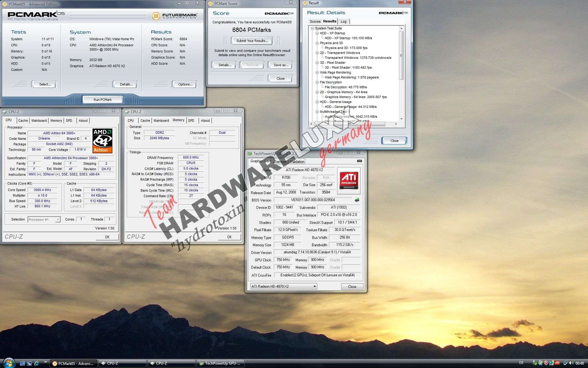Viewport: 588px width, 368px height.
Task: Click the Futuremark Corporation logo
Action: (x=175, y=16)
